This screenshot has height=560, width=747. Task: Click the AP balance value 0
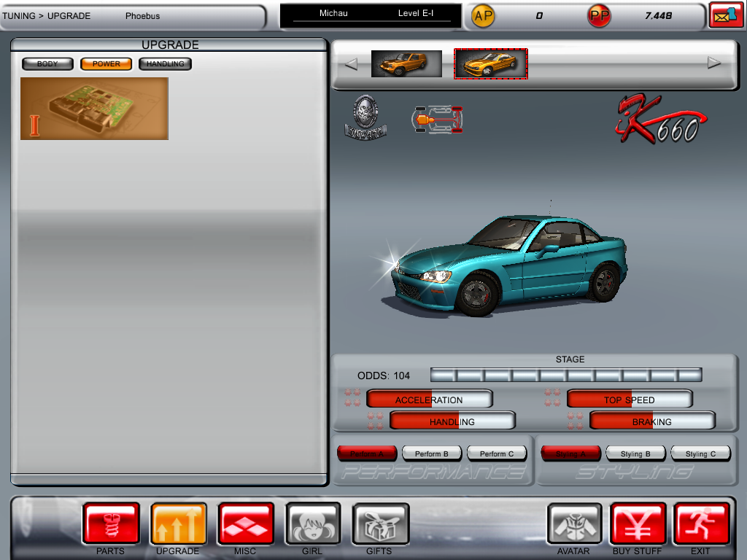539,16
